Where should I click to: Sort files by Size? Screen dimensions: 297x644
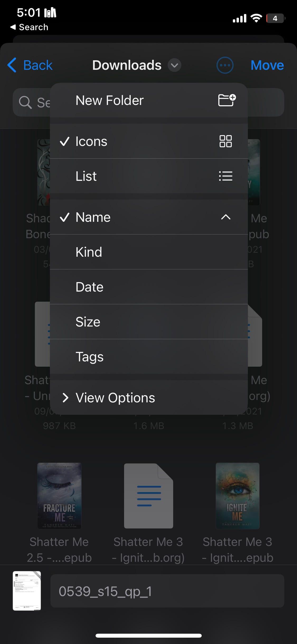(88, 322)
